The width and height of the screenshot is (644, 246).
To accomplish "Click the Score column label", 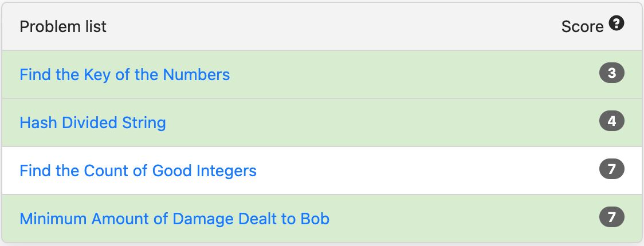I will coord(582,27).
